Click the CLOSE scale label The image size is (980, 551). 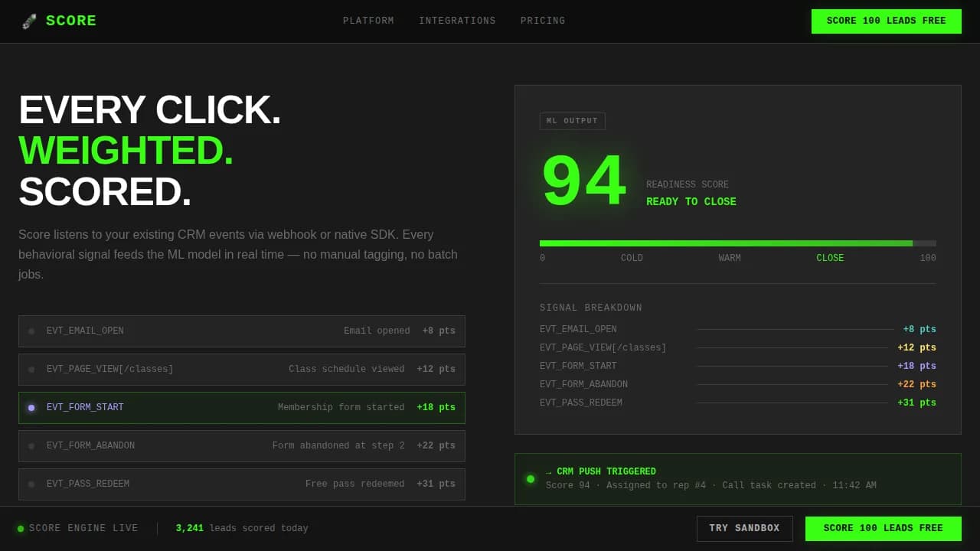pyautogui.click(x=830, y=258)
